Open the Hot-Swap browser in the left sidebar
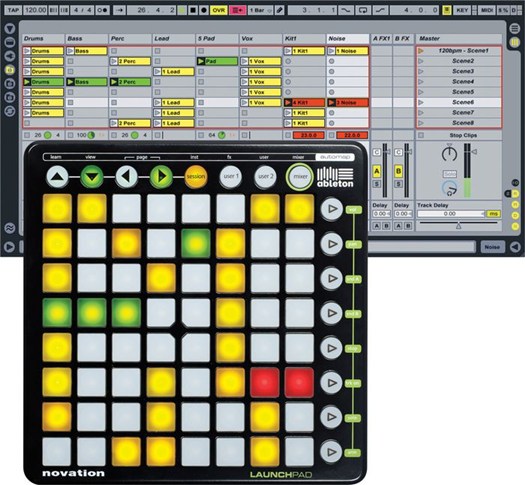The height and width of the screenshot is (485, 525). [x=10, y=111]
